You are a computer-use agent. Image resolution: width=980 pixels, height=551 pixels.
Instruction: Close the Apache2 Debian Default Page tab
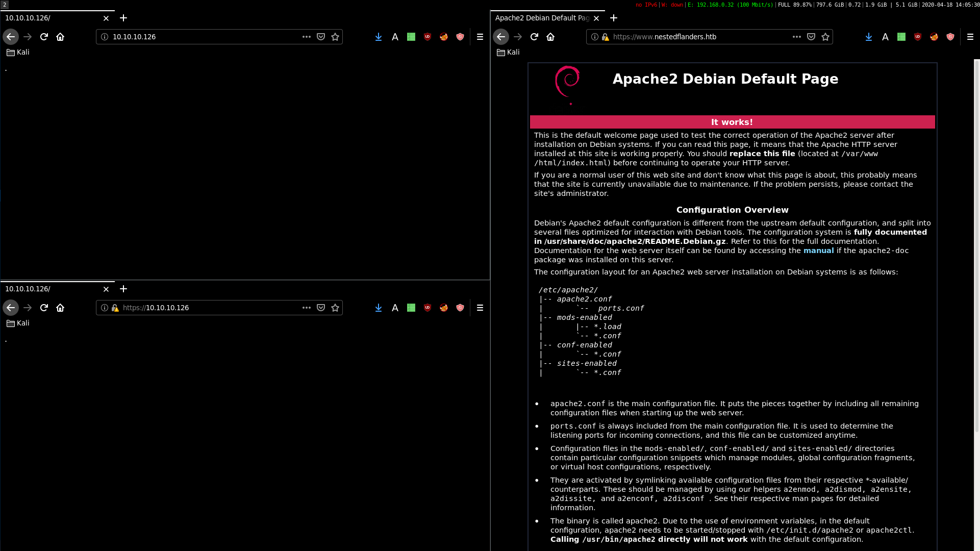596,18
